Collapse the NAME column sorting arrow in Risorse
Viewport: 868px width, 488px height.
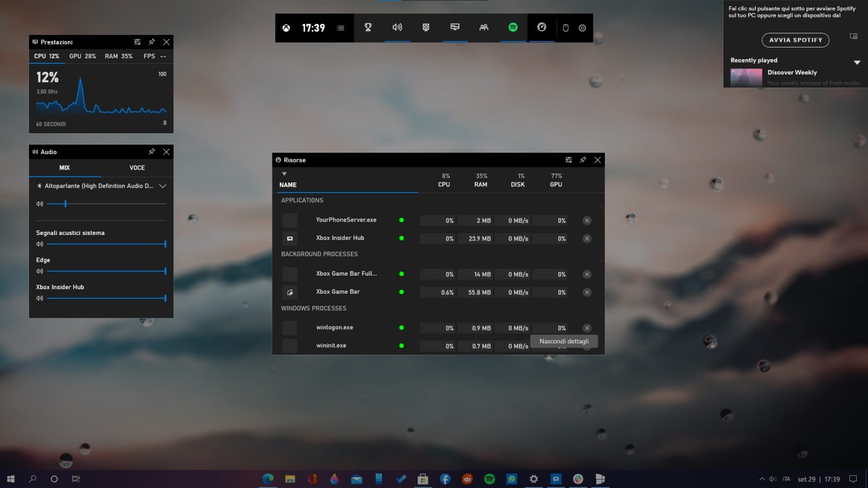(284, 174)
